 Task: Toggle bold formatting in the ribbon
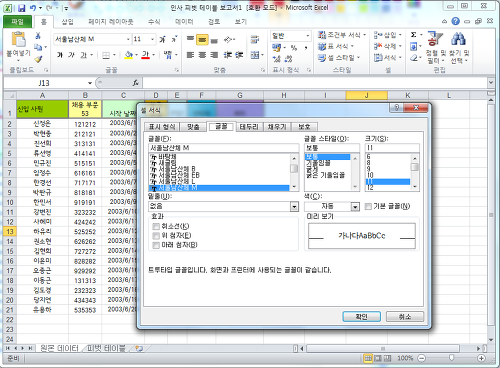click(60, 55)
